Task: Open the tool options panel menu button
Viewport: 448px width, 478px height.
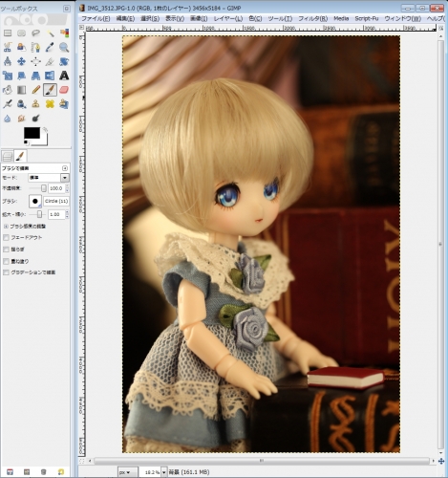Action: tap(65, 168)
